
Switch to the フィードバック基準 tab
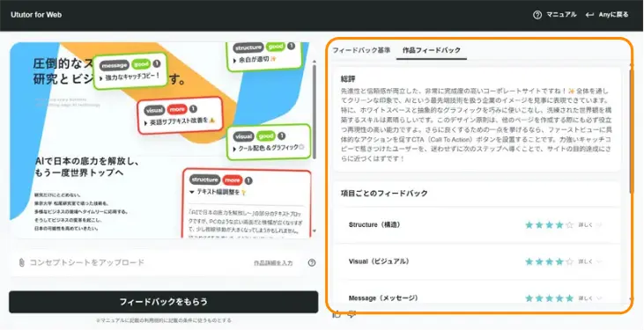(x=361, y=50)
